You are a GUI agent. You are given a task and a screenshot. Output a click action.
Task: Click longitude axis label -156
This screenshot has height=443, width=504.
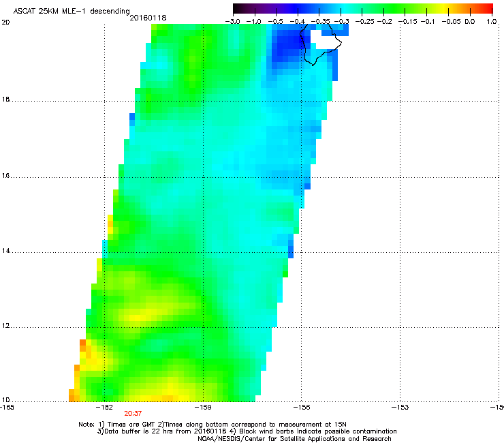302,408
